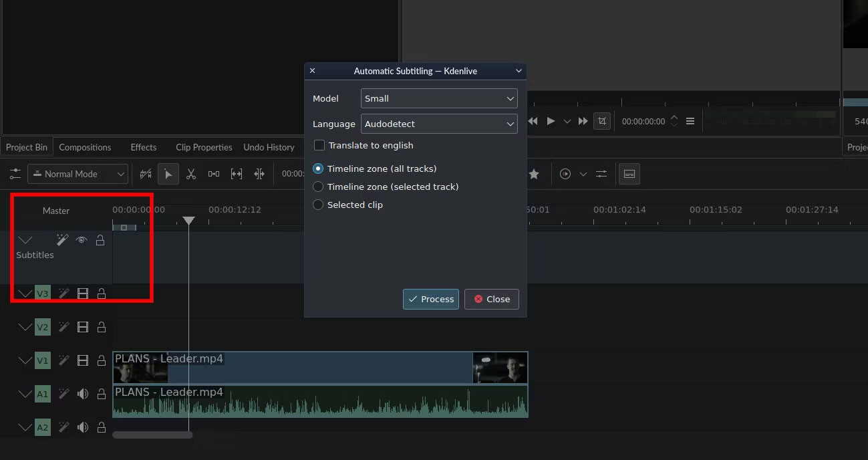
Task: Select the spacer tool in timeline toolbar
Action: point(214,174)
